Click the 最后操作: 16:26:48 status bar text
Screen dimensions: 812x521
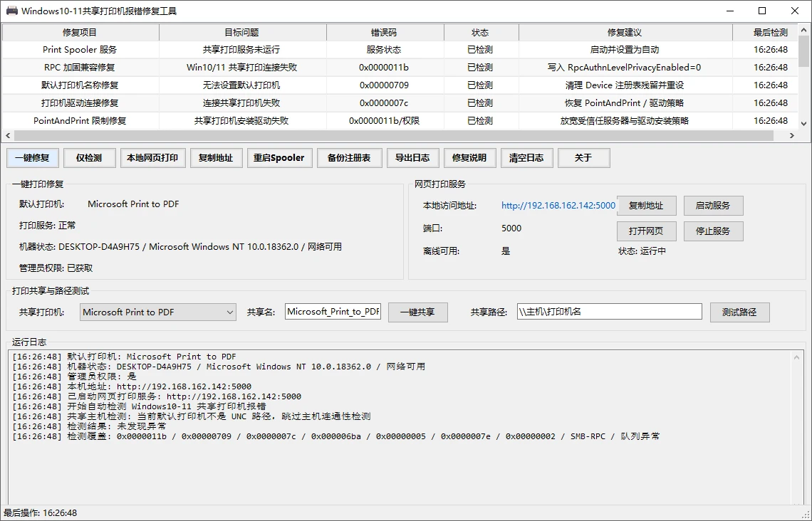click(41, 513)
